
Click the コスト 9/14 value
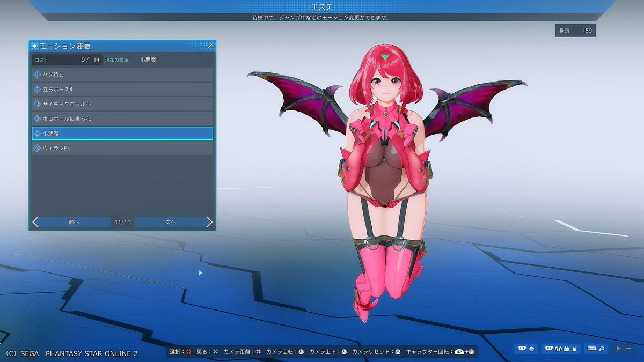pos(67,60)
